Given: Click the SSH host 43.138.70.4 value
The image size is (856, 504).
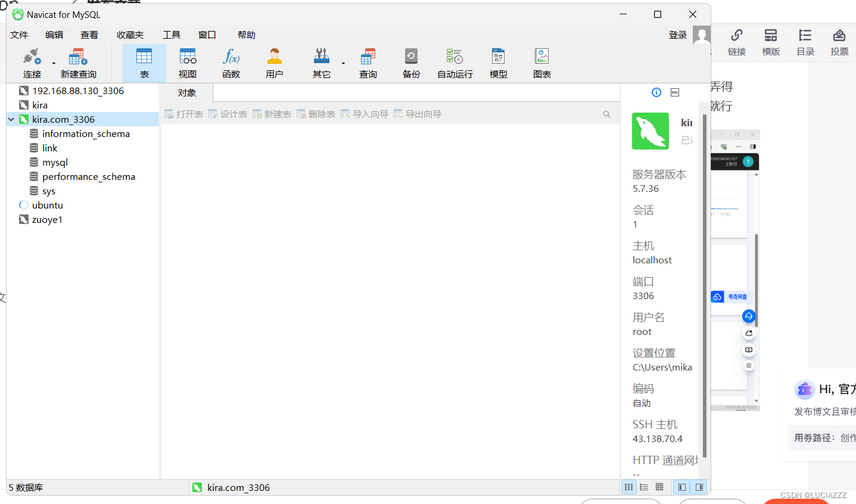Looking at the screenshot, I should pyautogui.click(x=658, y=439).
